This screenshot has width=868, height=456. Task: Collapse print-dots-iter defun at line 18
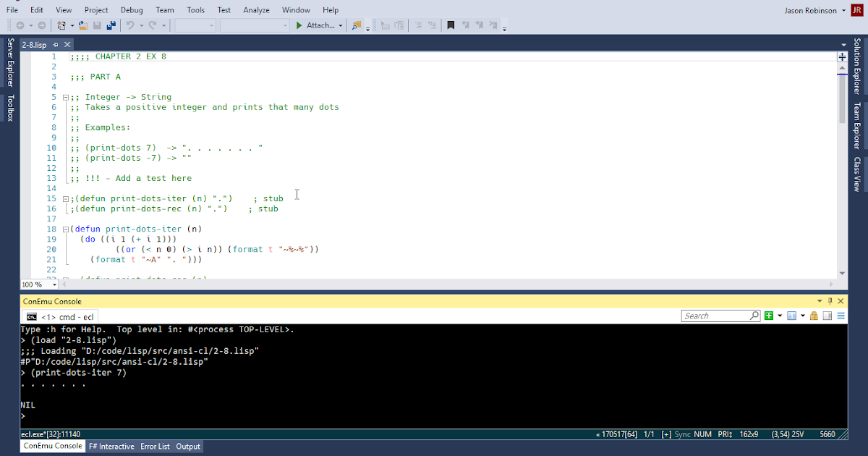[65, 229]
